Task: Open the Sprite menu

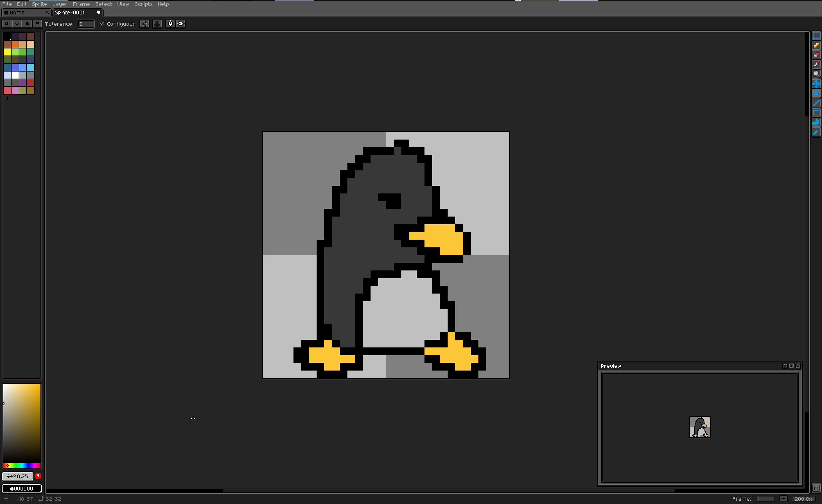Action: point(39,4)
